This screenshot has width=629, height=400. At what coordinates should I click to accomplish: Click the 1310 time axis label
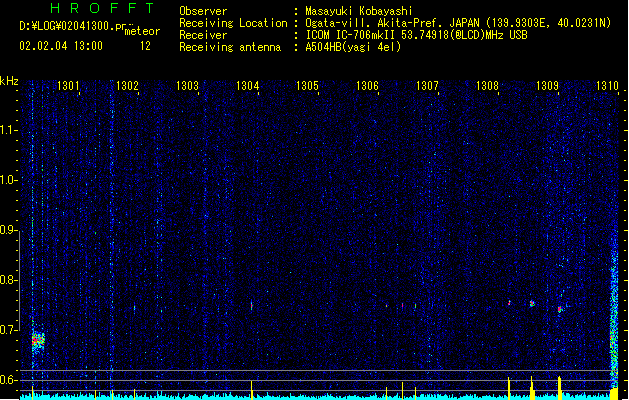pyautogui.click(x=607, y=85)
